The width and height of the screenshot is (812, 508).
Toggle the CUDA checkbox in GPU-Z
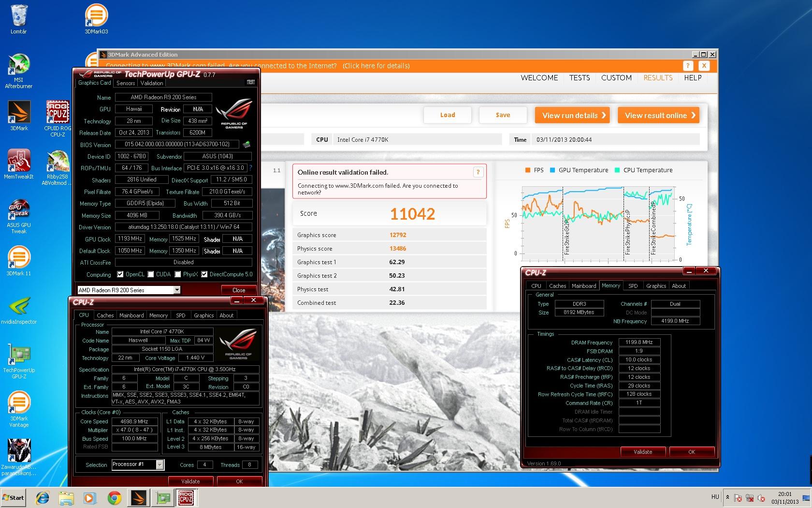[151, 274]
